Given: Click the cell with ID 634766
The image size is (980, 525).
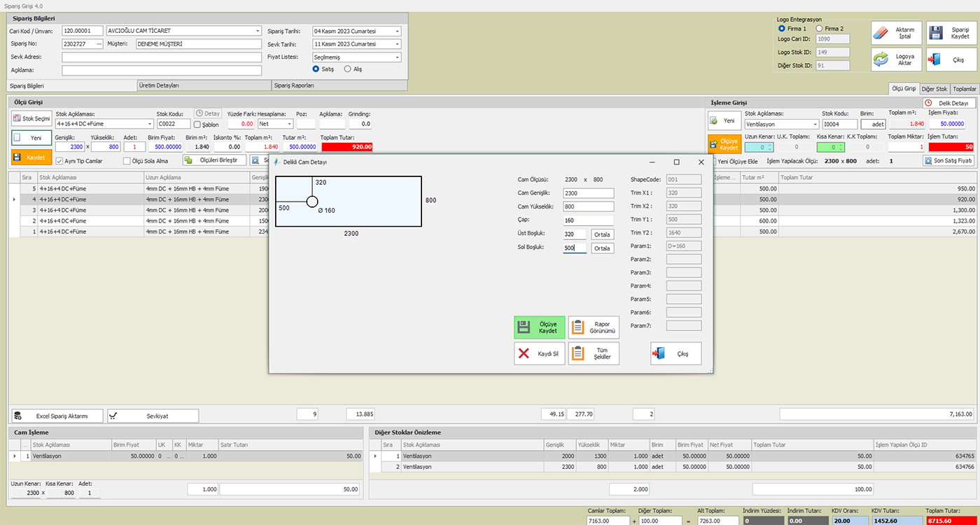Looking at the screenshot, I should coord(925,466).
